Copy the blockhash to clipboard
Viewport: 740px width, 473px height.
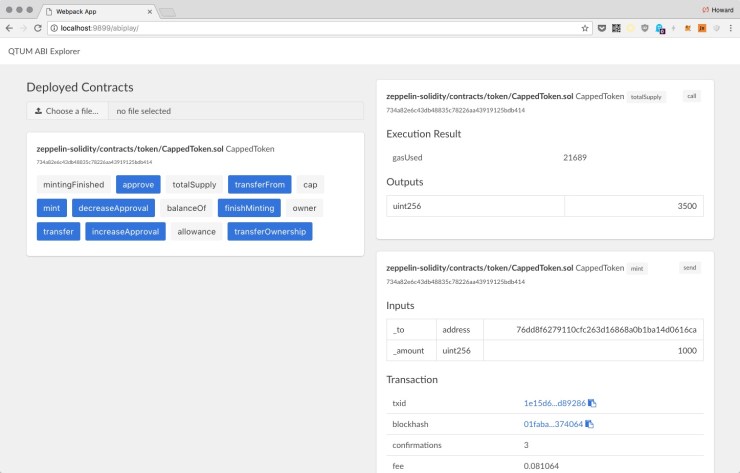[589, 424]
